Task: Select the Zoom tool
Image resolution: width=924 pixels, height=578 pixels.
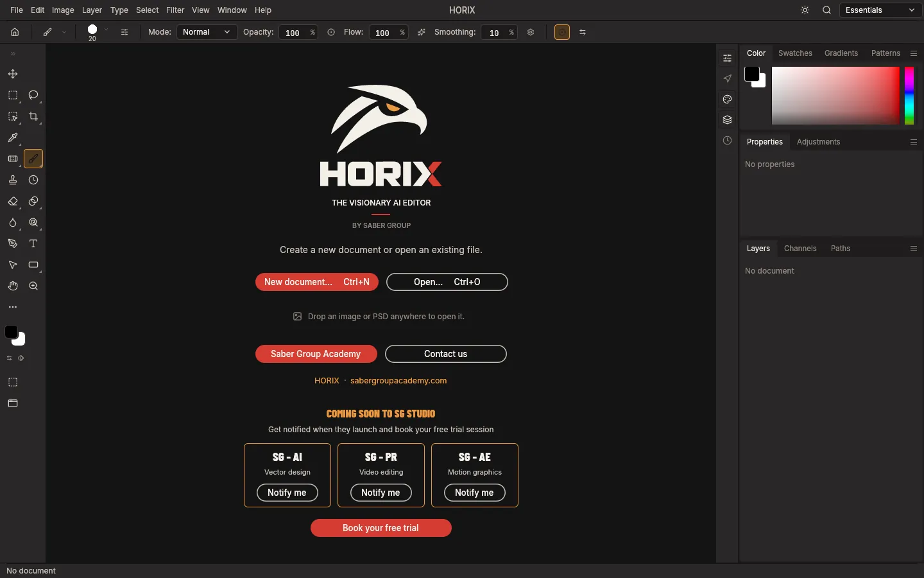Action: click(x=33, y=286)
